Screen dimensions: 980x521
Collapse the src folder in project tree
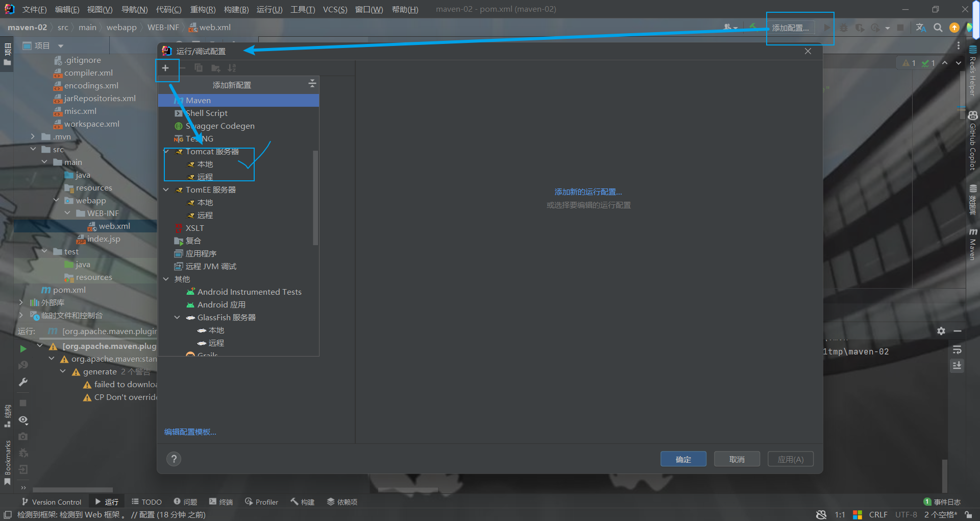[x=33, y=149]
